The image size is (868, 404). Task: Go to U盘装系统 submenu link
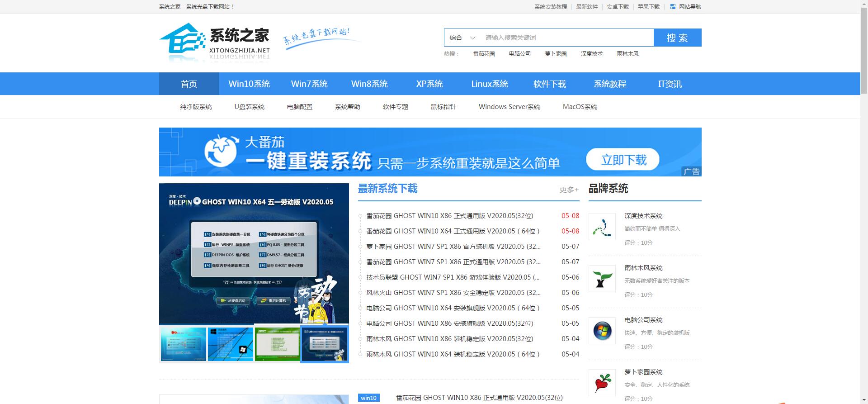249,107
